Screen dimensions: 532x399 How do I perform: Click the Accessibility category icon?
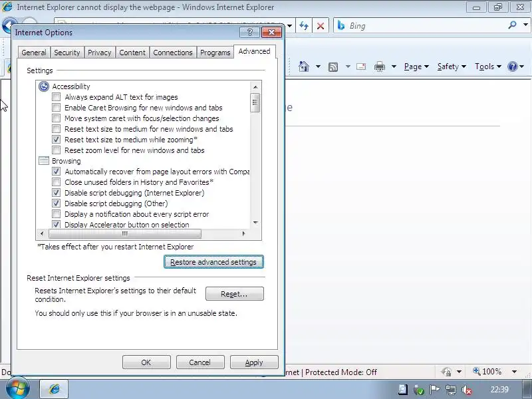[x=44, y=86]
